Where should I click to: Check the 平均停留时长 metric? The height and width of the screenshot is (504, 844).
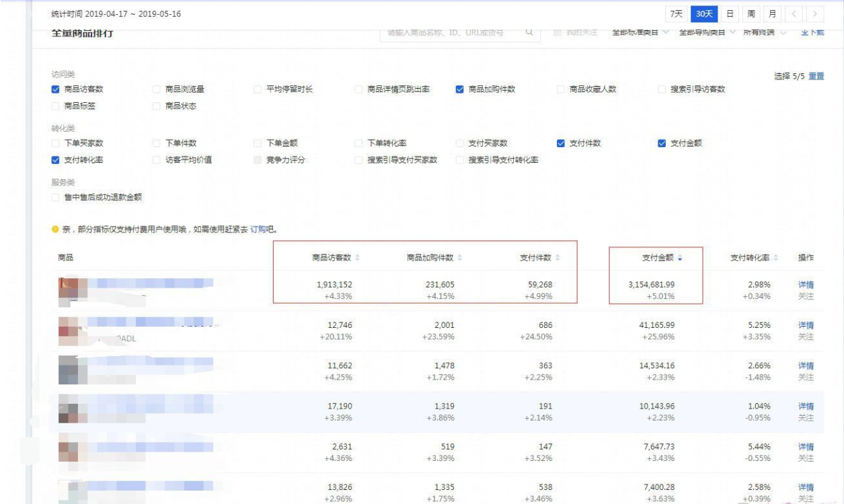[x=258, y=89]
